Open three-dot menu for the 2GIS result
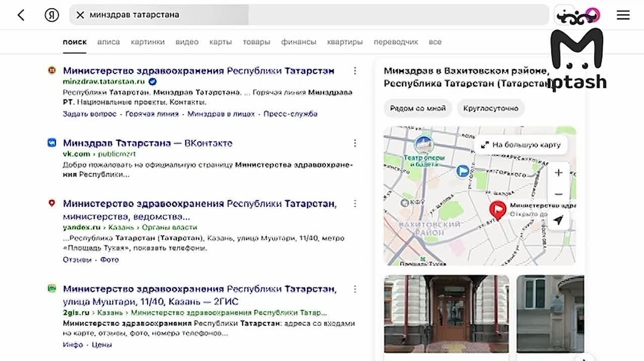 355,289
